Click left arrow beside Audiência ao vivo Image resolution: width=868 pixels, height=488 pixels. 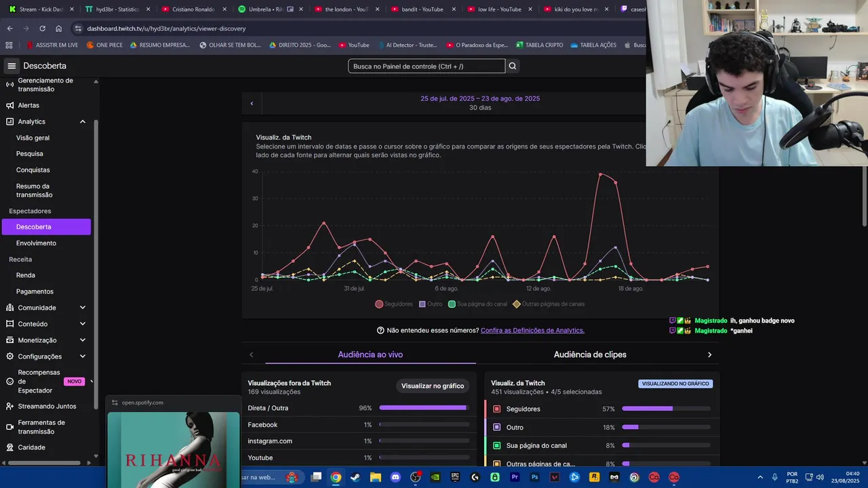coord(252,354)
